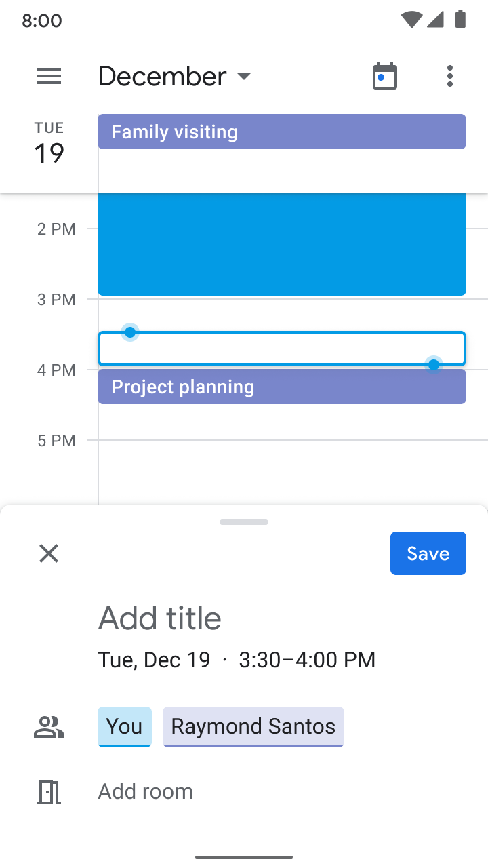488x868 pixels.
Task: Tap the Add title input field
Action: pyautogui.click(x=160, y=618)
